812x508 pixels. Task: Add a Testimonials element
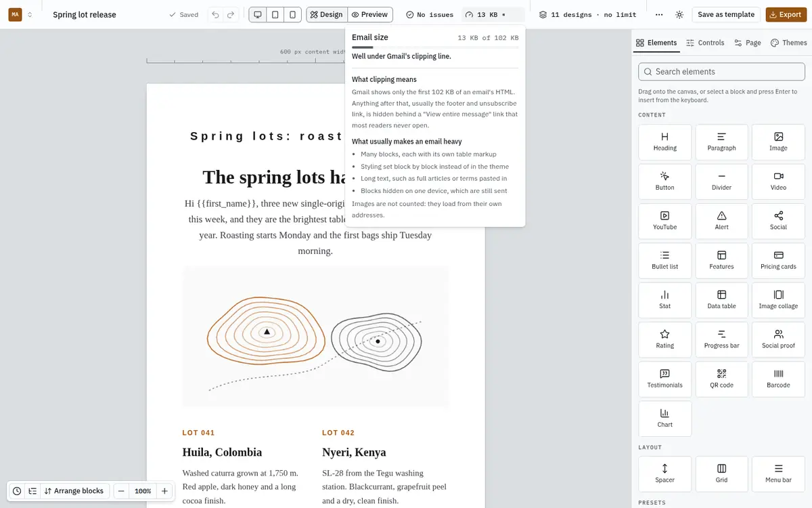665,379
